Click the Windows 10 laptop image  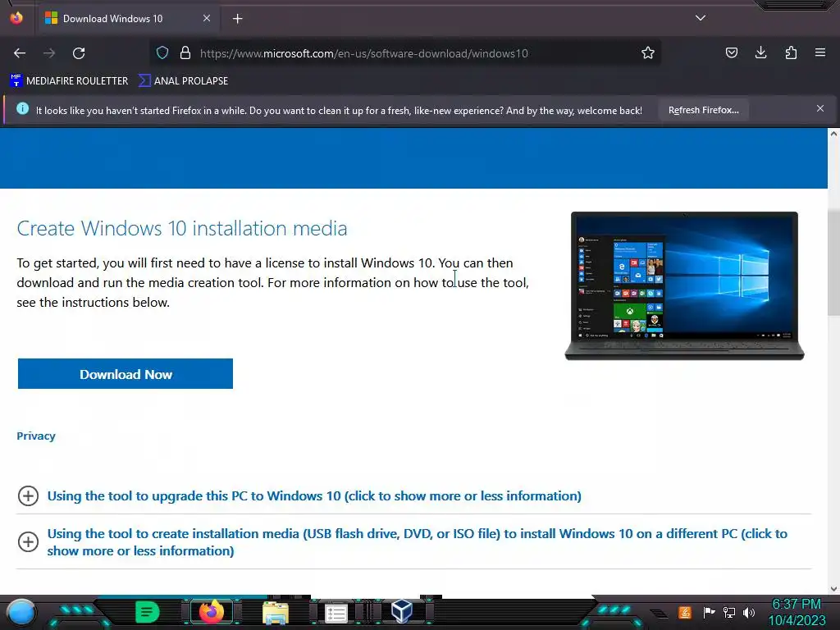(x=684, y=285)
